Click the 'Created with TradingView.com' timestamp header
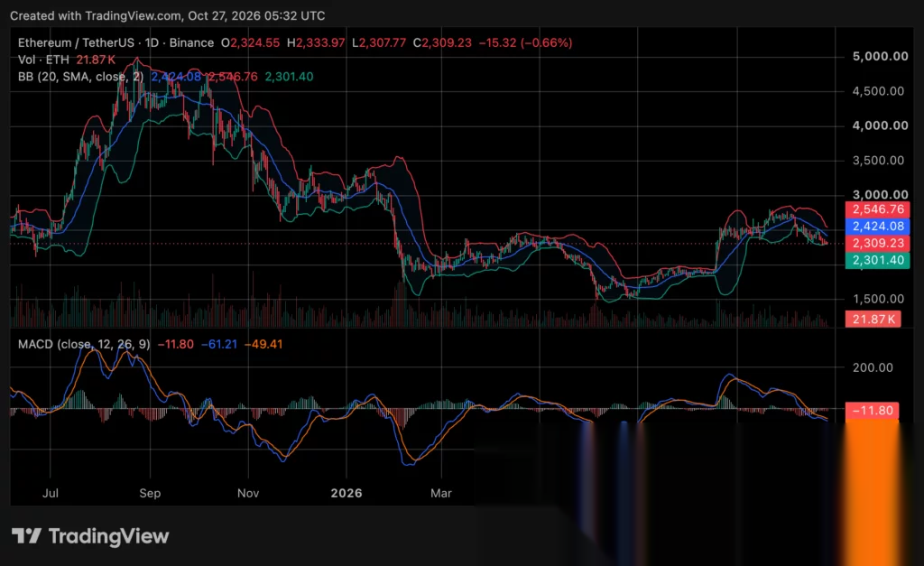Image resolution: width=924 pixels, height=566 pixels. pyautogui.click(x=167, y=16)
